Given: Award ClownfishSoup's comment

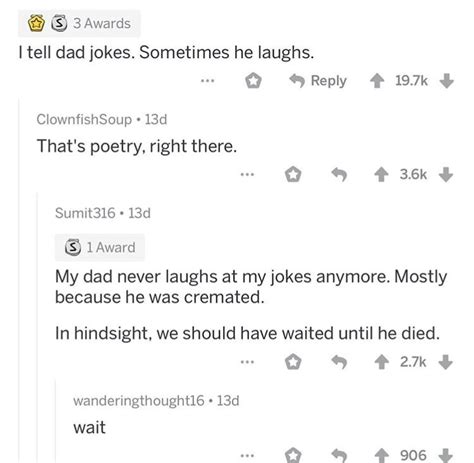Looking at the screenshot, I should [x=293, y=174].
